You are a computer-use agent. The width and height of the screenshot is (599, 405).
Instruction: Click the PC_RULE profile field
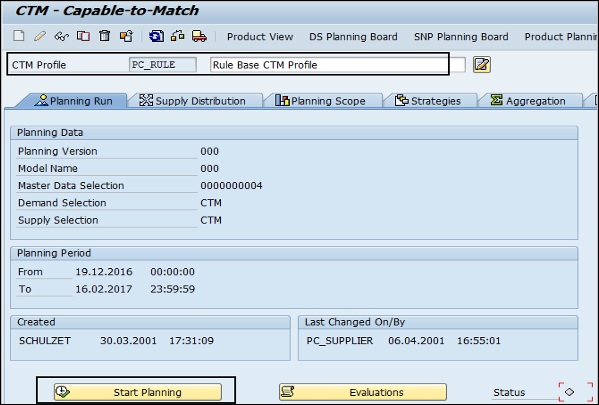[x=163, y=65]
